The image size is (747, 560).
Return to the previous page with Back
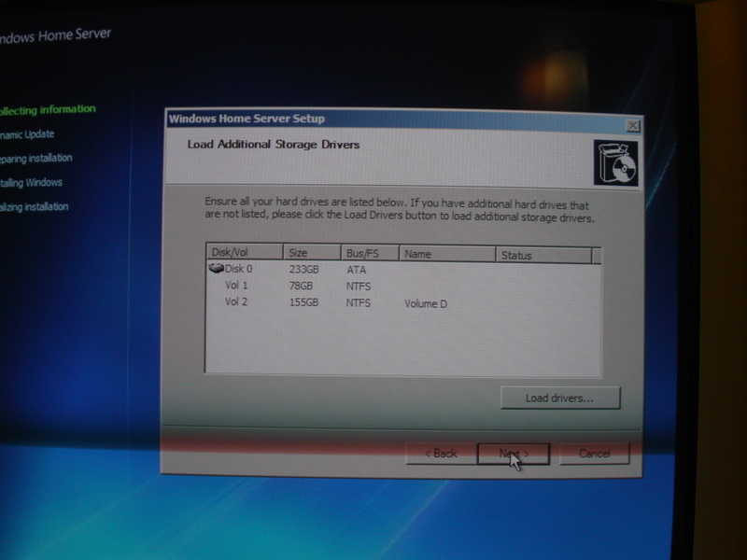tap(441, 453)
